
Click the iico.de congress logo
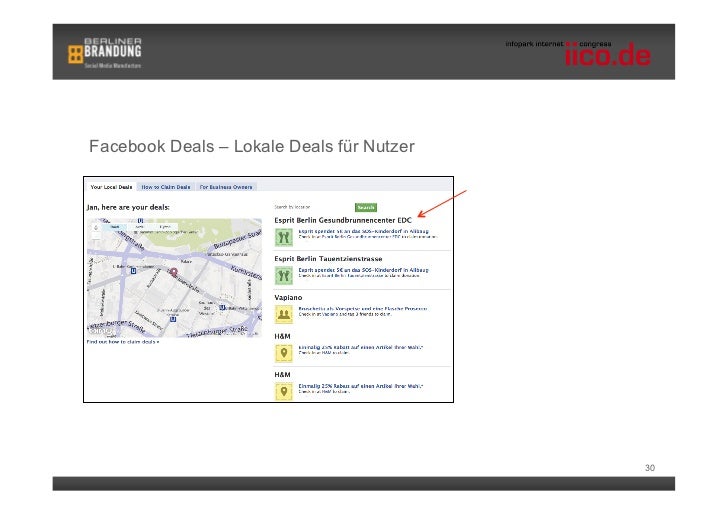click(x=578, y=52)
